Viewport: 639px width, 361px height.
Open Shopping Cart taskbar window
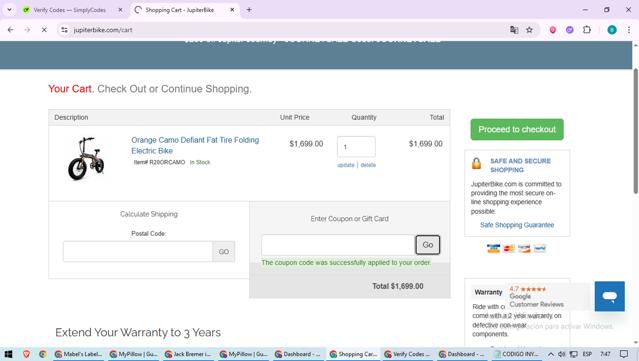tap(353, 354)
